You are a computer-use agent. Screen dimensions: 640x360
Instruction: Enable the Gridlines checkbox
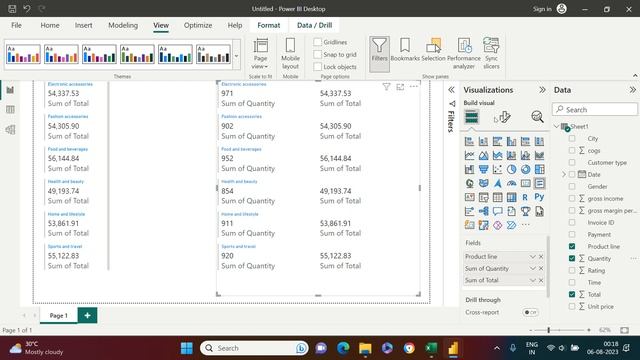coord(318,42)
